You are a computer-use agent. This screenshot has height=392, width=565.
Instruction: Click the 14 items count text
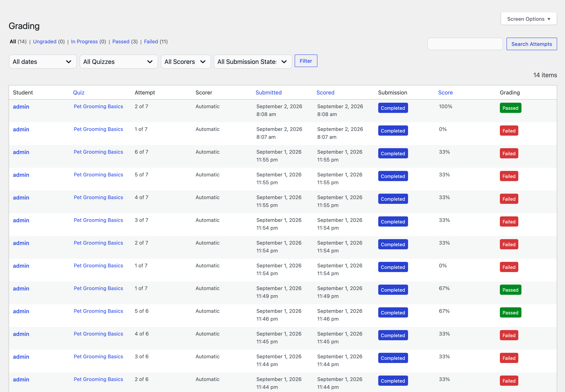point(545,75)
